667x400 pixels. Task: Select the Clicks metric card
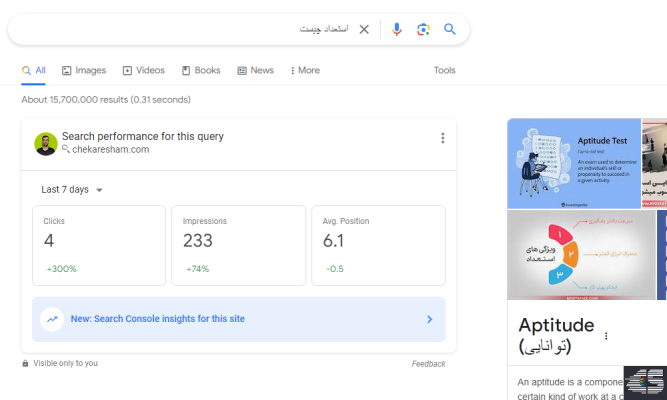[x=98, y=245]
